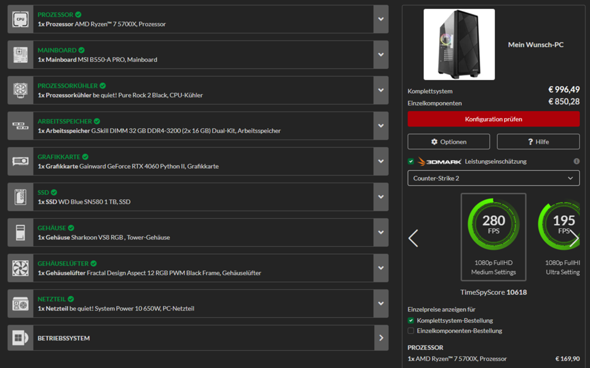Image resolution: width=590 pixels, height=368 pixels.
Task: Expand the Netzteil row chevron
Action: coord(381,304)
